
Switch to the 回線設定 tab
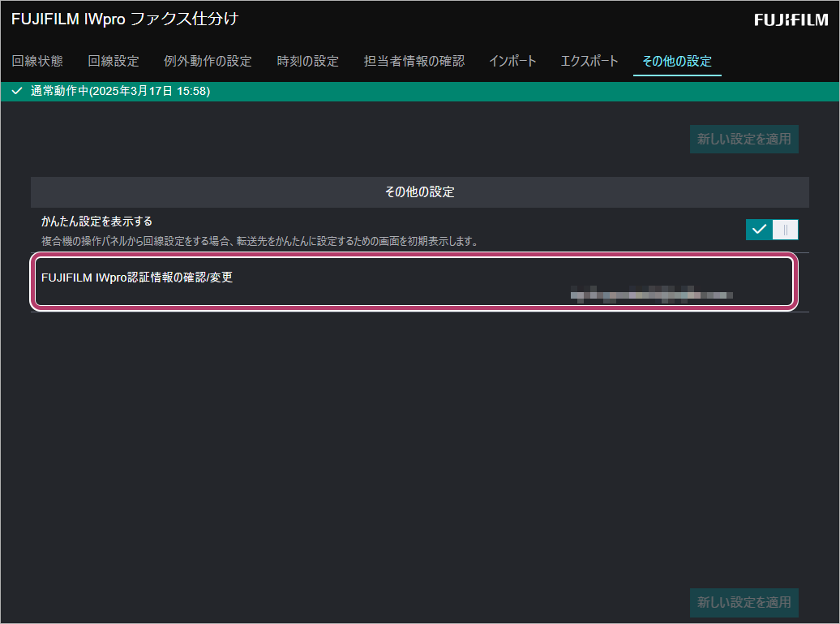pos(113,61)
